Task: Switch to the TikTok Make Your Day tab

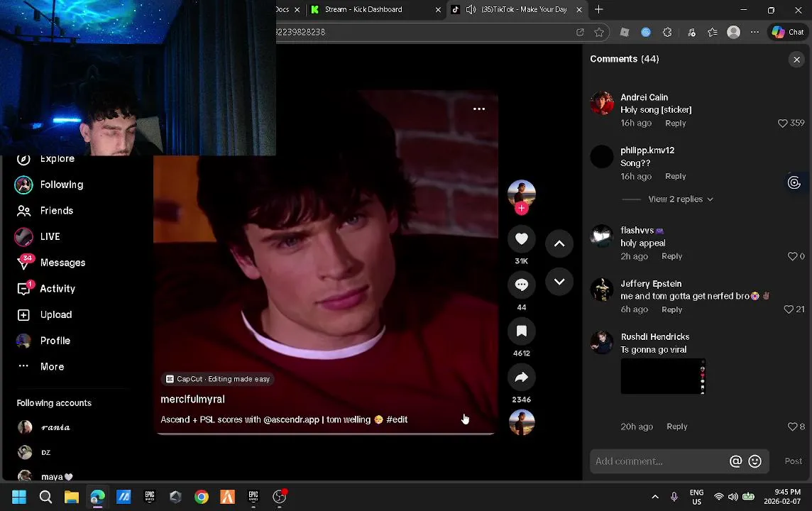Action: (x=524, y=9)
